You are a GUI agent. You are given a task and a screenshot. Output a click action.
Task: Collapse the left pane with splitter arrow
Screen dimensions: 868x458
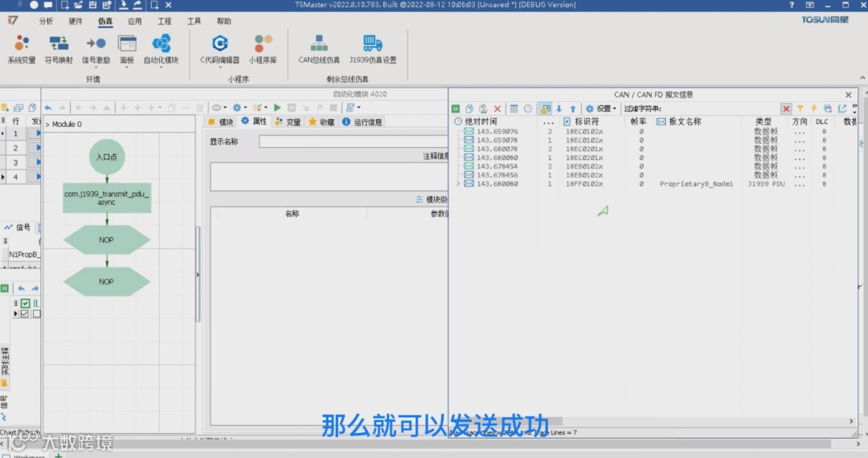(x=198, y=274)
